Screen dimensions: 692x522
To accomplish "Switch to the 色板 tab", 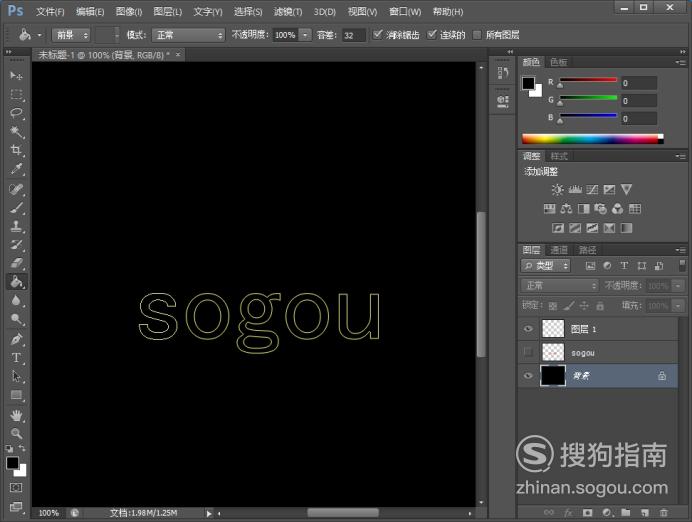I will point(559,62).
